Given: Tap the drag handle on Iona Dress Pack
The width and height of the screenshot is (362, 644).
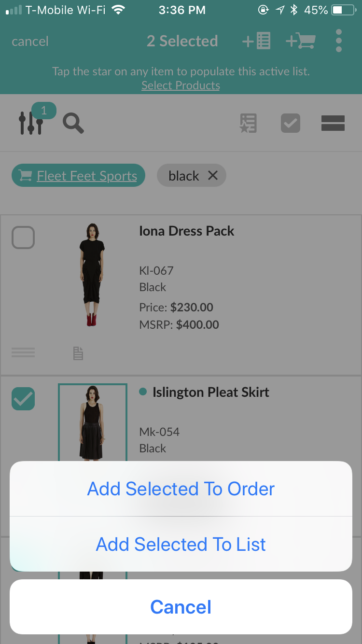Looking at the screenshot, I should (x=23, y=353).
